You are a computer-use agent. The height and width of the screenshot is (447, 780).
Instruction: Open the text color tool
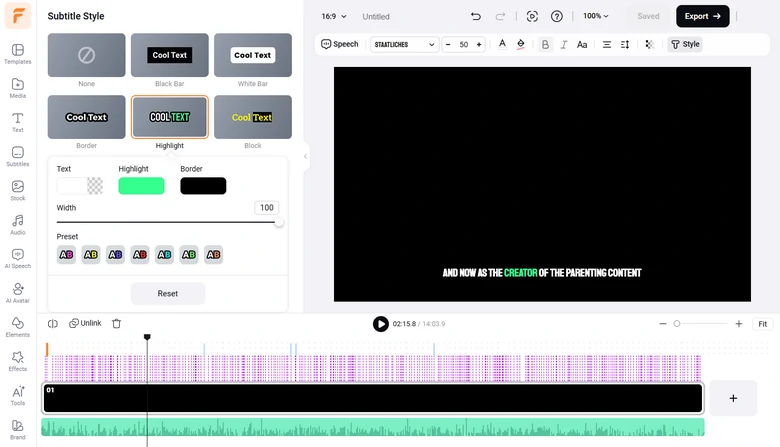pyautogui.click(x=502, y=44)
